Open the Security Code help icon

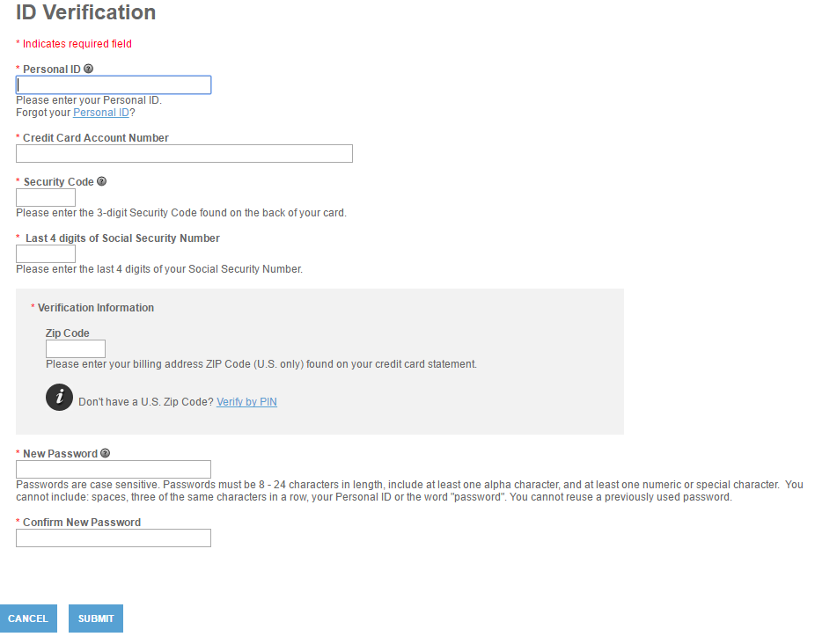[x=102, y=181]
